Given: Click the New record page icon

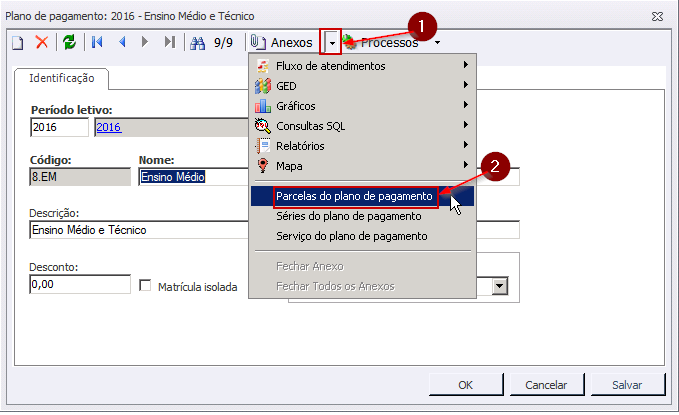Looking at the screenshot, I should (17, 42).
